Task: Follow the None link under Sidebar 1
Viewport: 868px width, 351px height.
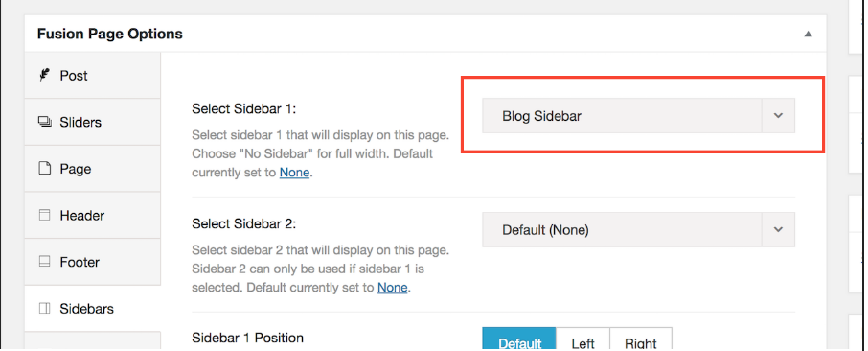Action: click(294, 173)
